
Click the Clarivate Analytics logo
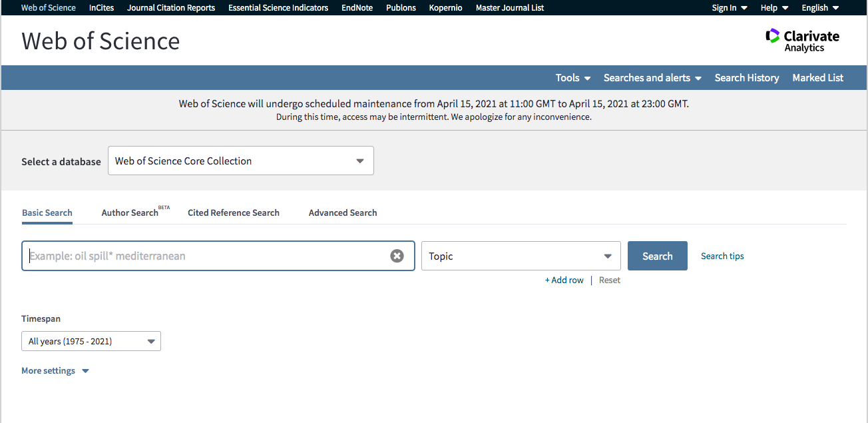click(802, 41)
